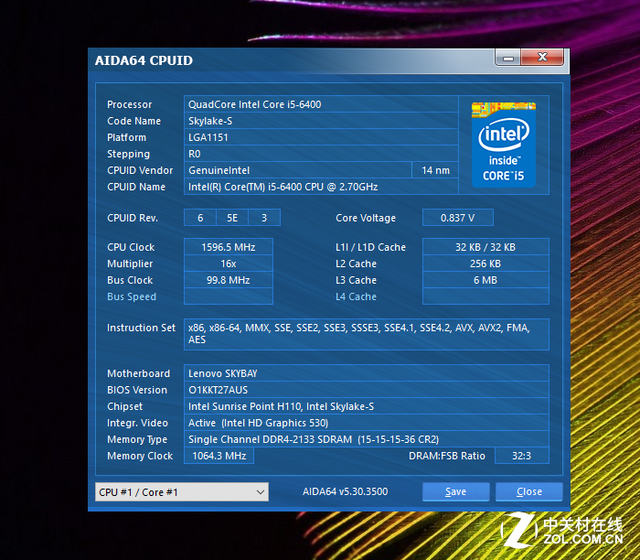Click the CPUID Vendor value GenuineIntel

[x=298, y=170]
